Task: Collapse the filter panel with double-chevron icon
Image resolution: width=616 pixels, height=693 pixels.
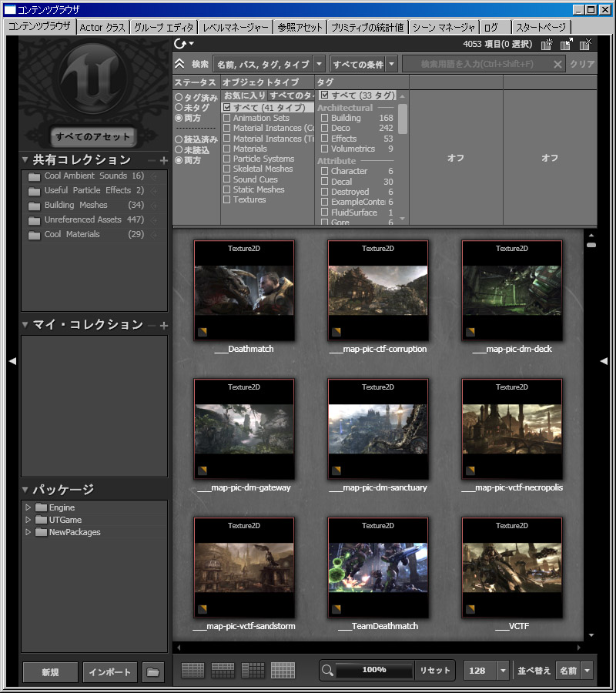Action: coord(179,64)
